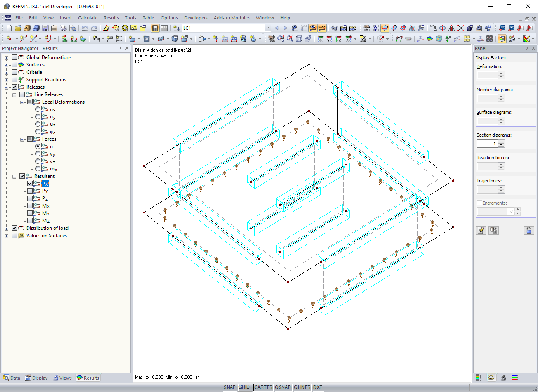538x392 pixels.
Task: Click the color spectrum icon at panel bottom
Action: pyautogui.click(x=479, y=378)
